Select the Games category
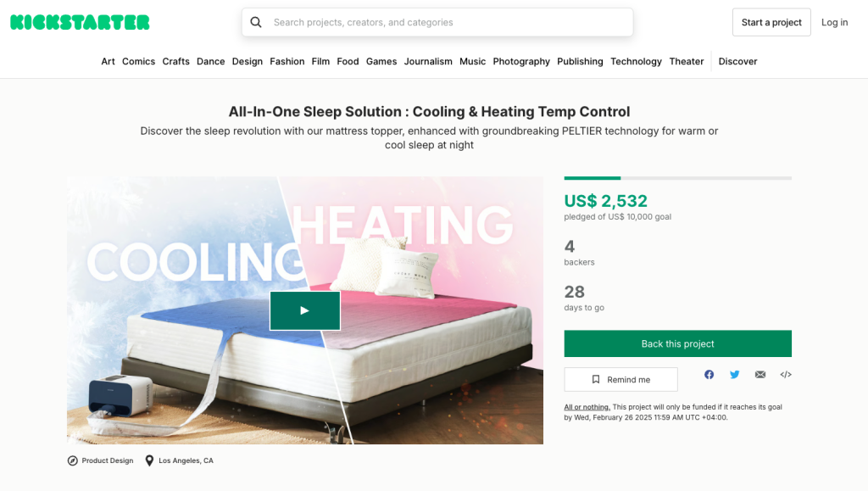868x491 pixels. 381,61
